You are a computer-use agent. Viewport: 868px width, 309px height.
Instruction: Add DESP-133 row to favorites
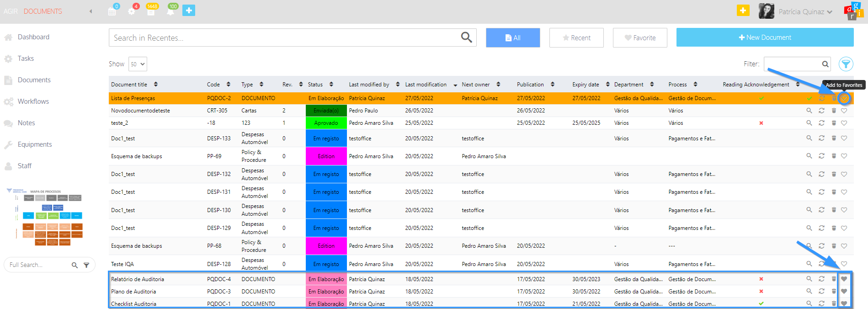844,138
